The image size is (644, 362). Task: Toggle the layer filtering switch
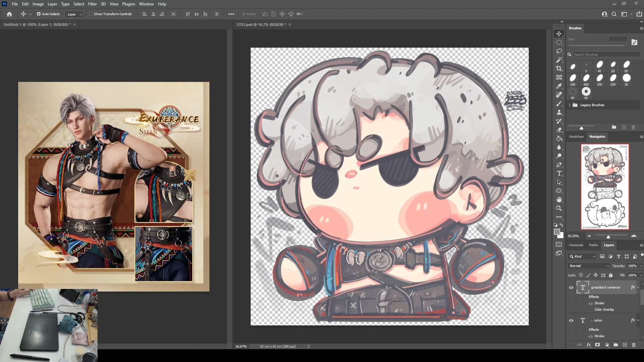(642, 256)
